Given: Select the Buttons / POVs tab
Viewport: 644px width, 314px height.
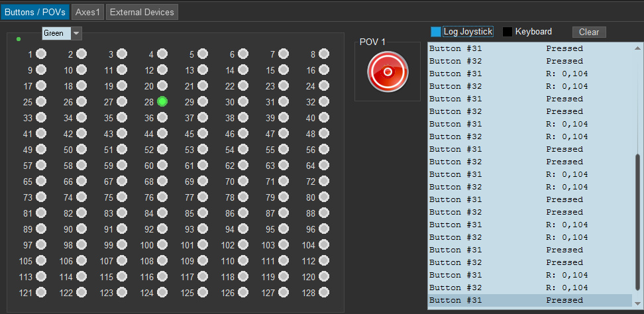Looking at the screenshot, I should pyautogui.click(x=34, y=12).
